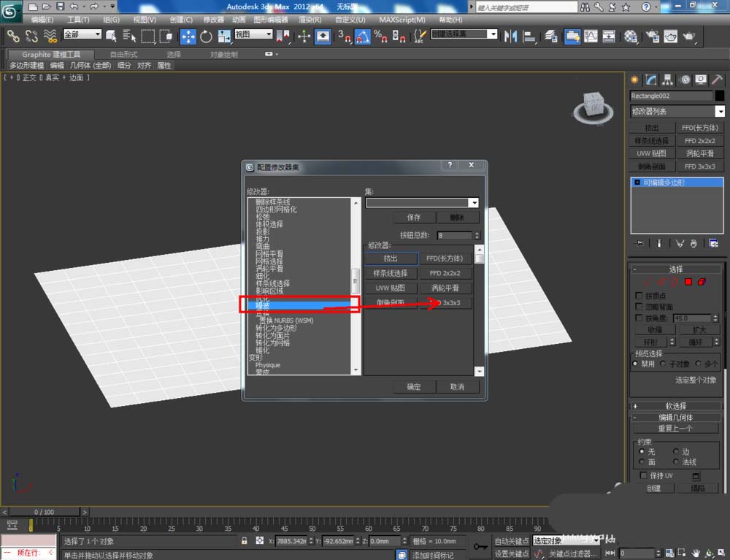The image size is (730, 560).
Task: Open the 工具(T) menu
Action: 78,20
